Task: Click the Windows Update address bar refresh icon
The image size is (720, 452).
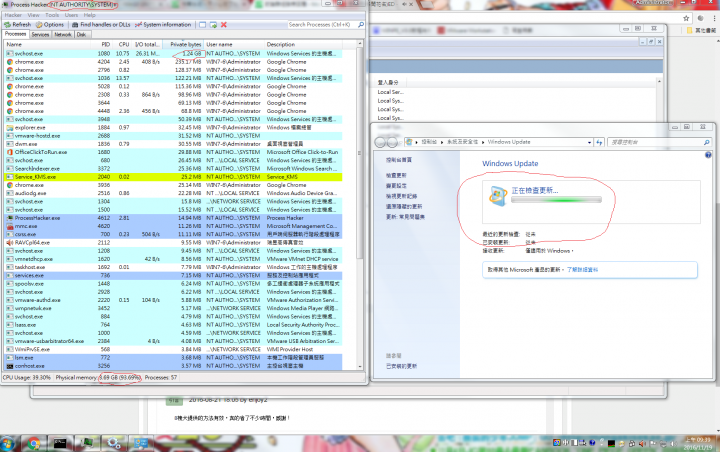Action: (x=599, y=142)
